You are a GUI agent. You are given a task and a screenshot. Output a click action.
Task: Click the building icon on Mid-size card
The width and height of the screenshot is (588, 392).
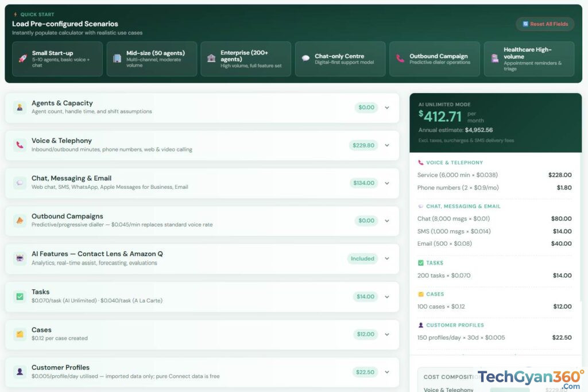click(117, 59)
